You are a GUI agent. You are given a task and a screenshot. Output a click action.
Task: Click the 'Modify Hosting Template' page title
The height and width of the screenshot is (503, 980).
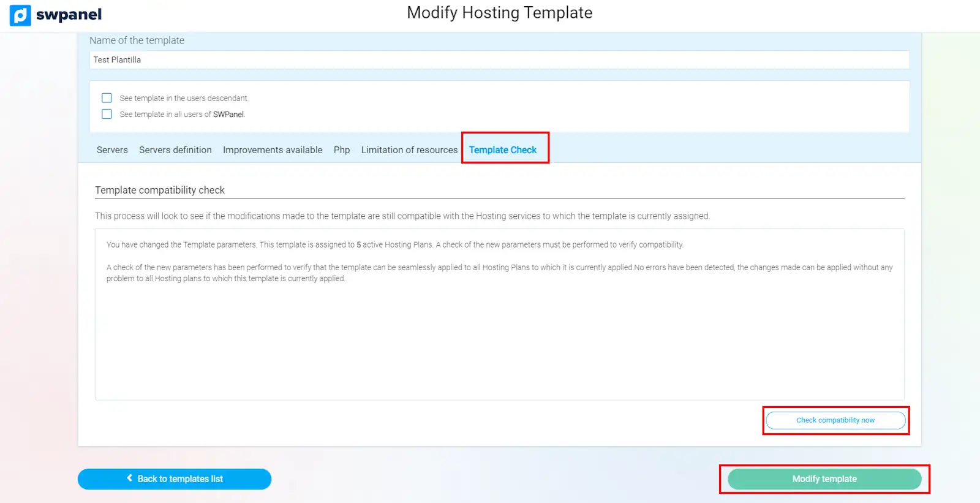pyautogui.click(x=499, y=13)
